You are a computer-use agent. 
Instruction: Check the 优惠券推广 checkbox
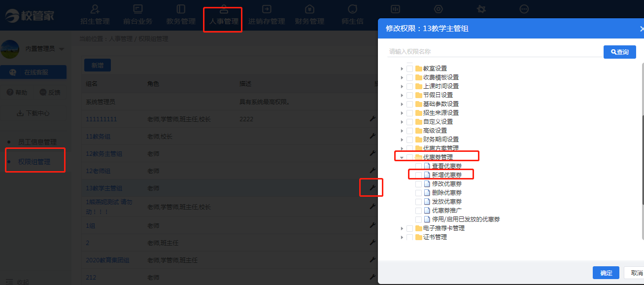pos(418,211)
